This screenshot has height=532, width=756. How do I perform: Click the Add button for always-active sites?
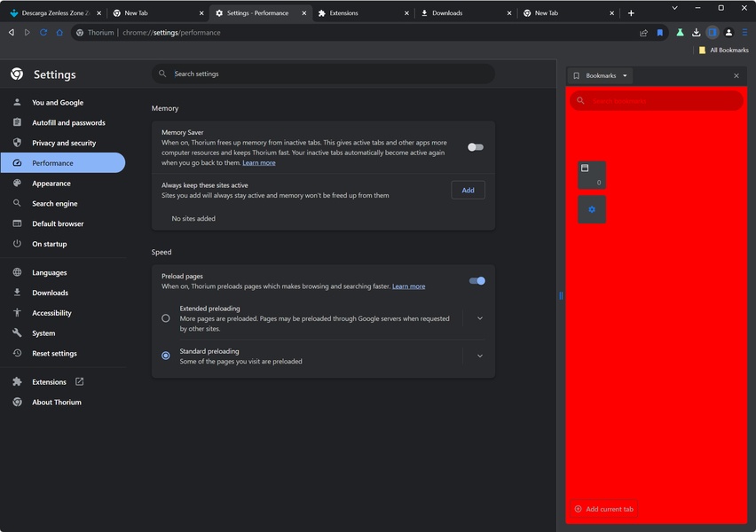pyautogui.click(x=468, y=190)
